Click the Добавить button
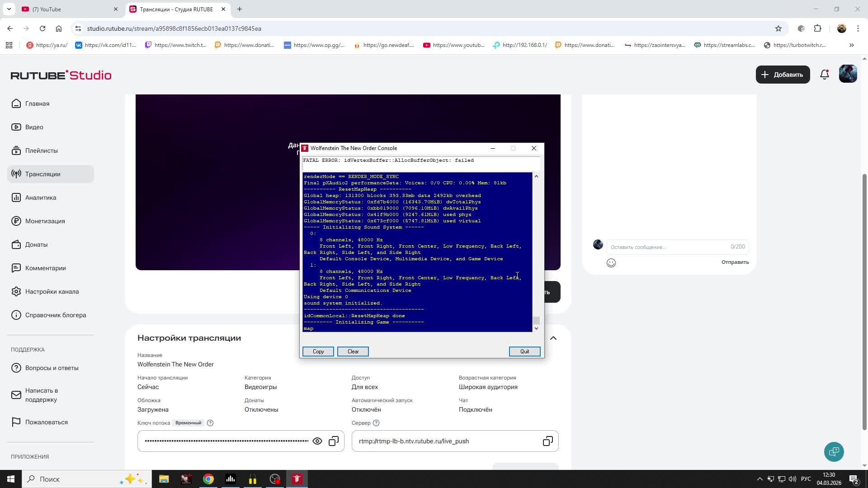The image size is (868, 488). coord(783,75)
